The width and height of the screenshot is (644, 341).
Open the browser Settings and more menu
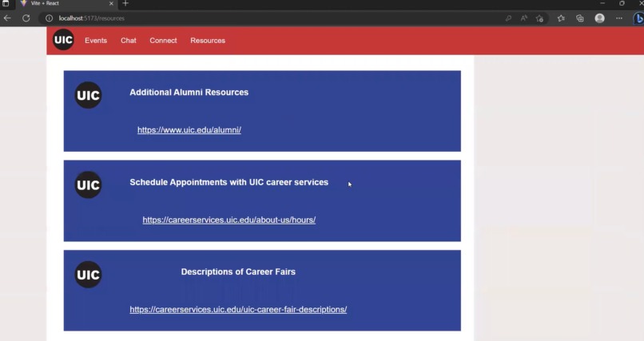tap(619, 18)
